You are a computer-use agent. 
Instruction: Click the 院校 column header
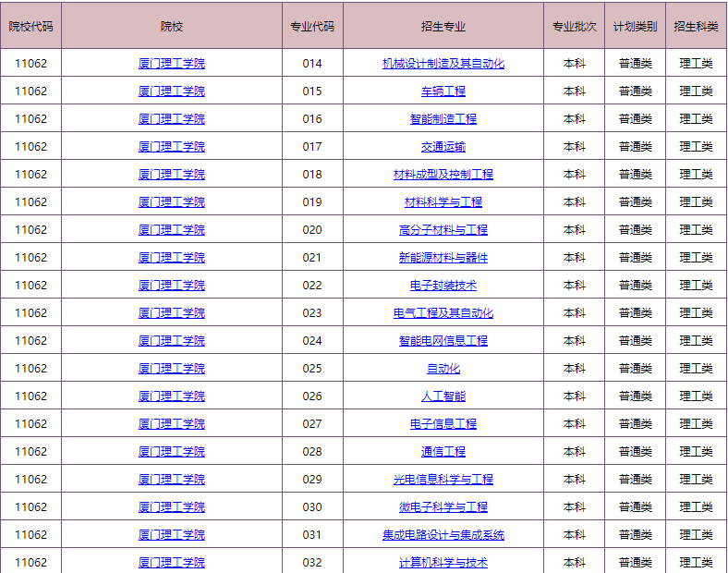coord(171,26)
